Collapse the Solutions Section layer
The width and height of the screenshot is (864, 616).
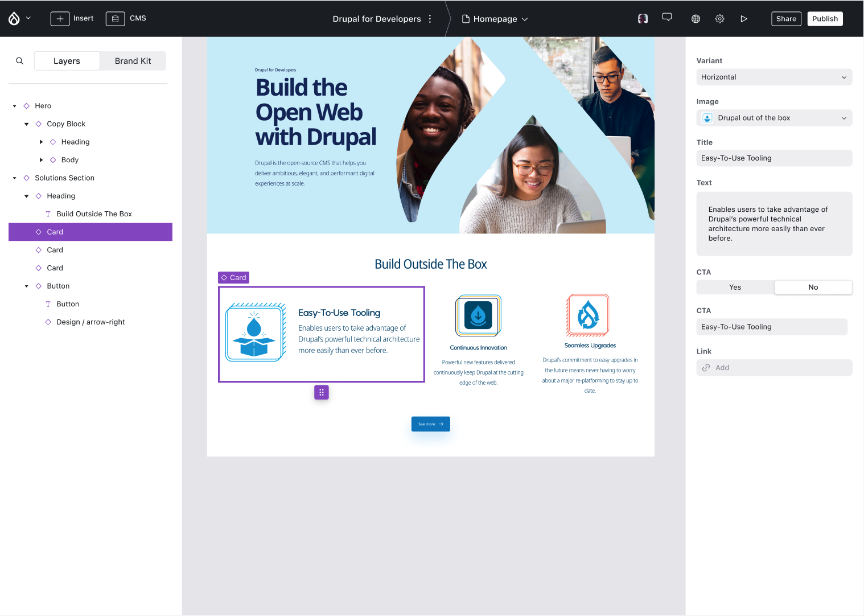pyautogui.click(x=15, y=178)
